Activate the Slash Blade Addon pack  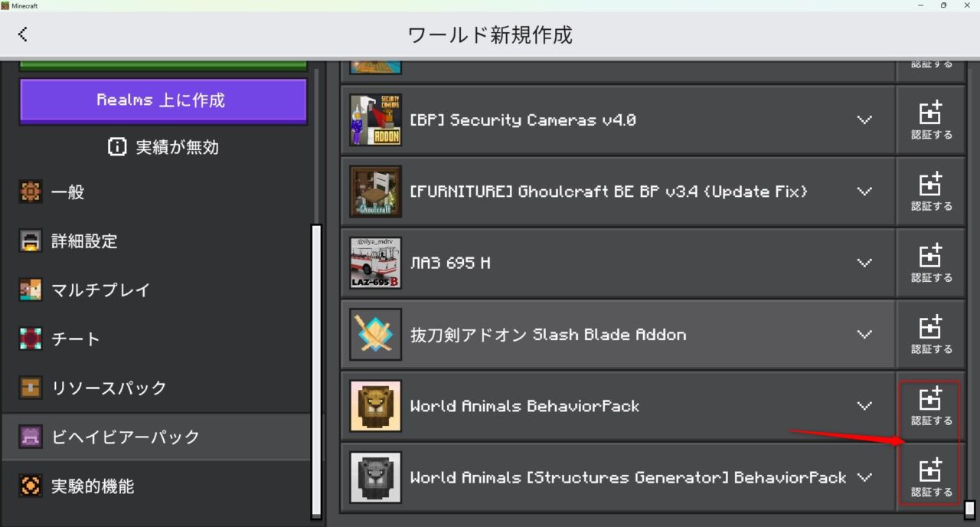931,334
